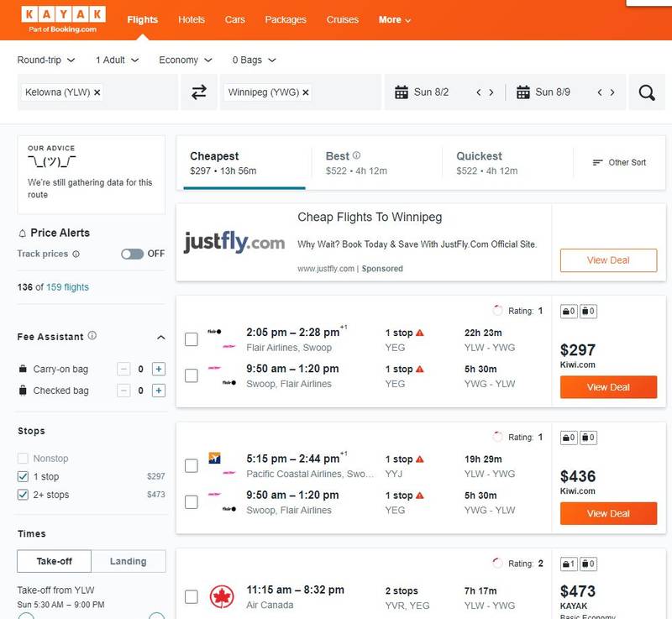Viewport: 672px width, 619px height.
Task: Open the Hotels tab
Action: 192,19
